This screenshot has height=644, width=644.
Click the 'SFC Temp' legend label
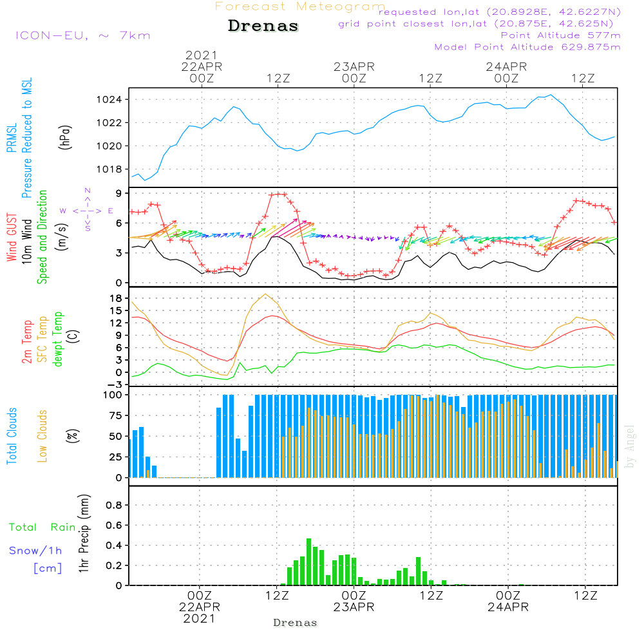(43, 339)
